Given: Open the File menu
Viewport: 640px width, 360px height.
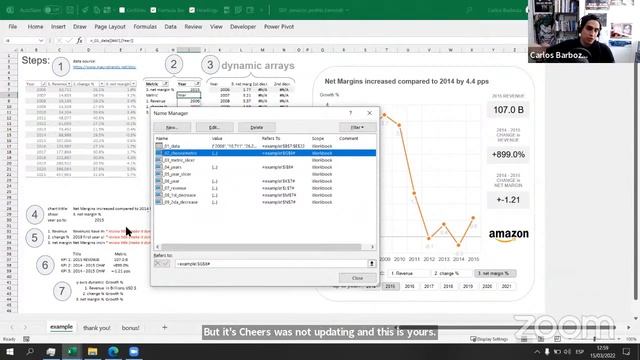Looking at the screenshot, I should (13, 27).
